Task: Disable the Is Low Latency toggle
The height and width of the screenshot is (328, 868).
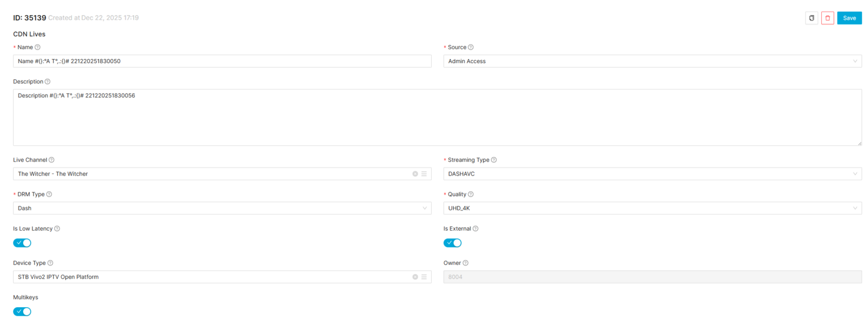Action: click(x=22, y=243)
